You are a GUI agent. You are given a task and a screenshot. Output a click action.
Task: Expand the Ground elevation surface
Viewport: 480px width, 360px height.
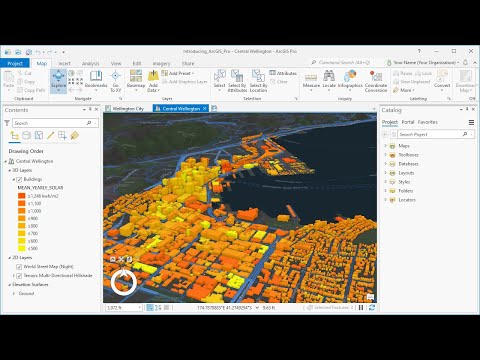[x=14, y=294]
